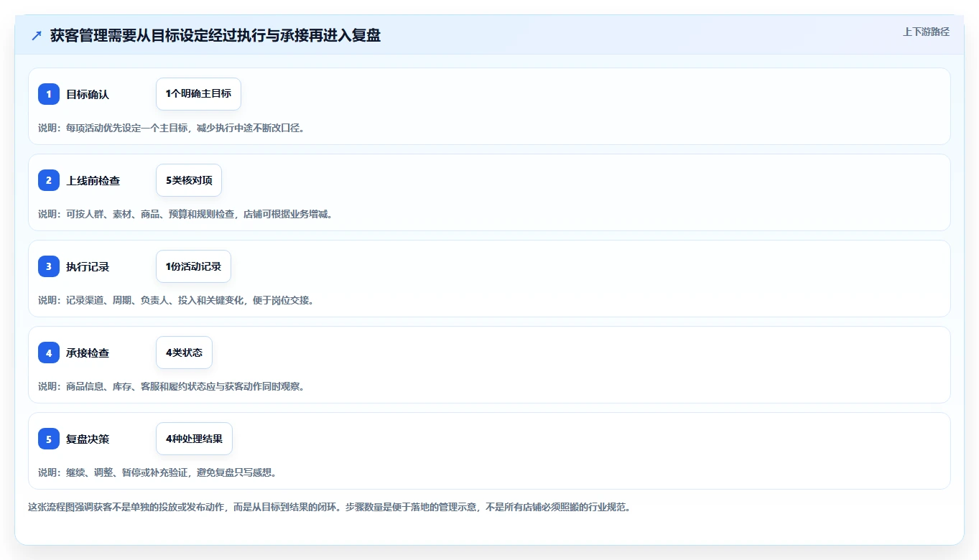The width and height of the screenshot is (979, 560).
Task: Click the description starting 商品信息、库存、客服
Action: point(172,386)
